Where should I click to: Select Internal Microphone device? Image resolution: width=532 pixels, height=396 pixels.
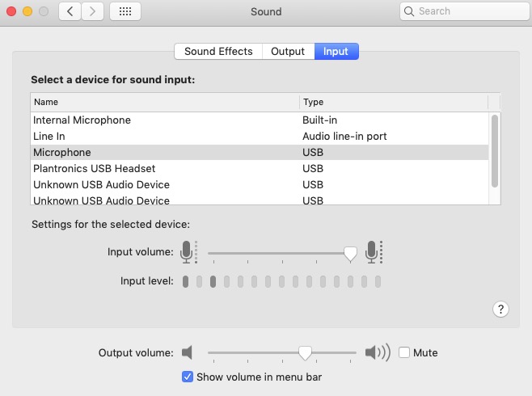[260, 120]
